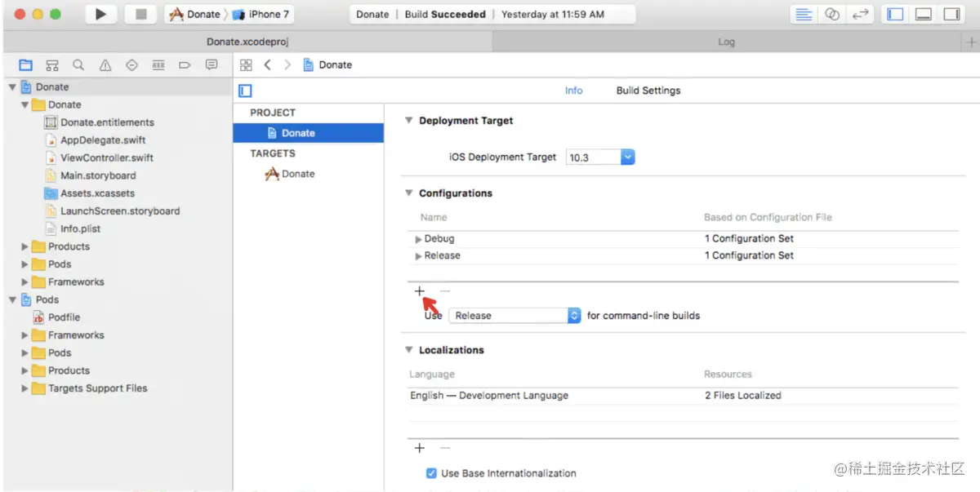980x492 pixels.
Task: Open AppDelegate.swift file
Action: (103, 140)
